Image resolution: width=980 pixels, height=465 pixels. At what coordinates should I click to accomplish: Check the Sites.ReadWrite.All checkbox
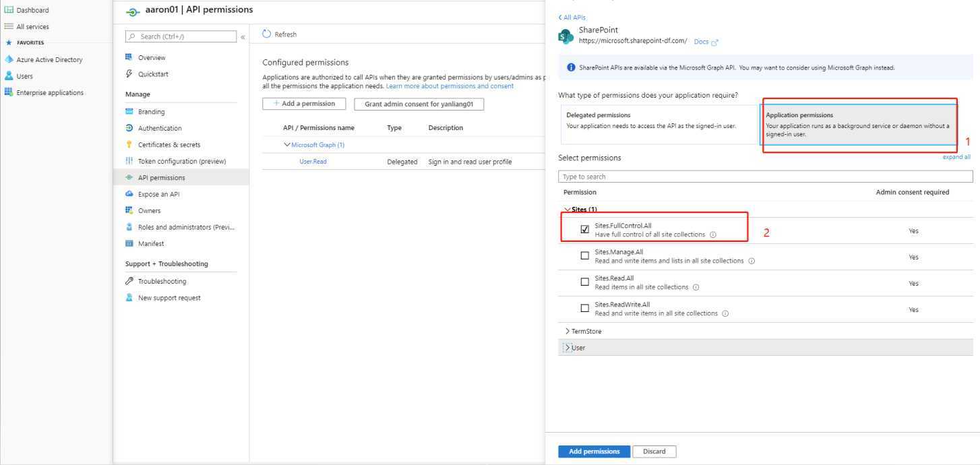click(x=585, y=308)
